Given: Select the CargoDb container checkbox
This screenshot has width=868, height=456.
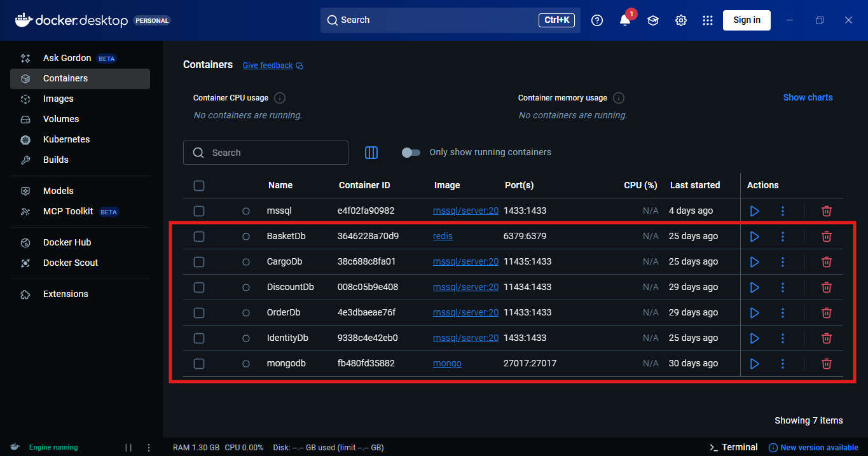Looking at the screenshot, I should [x=199, y=261].
